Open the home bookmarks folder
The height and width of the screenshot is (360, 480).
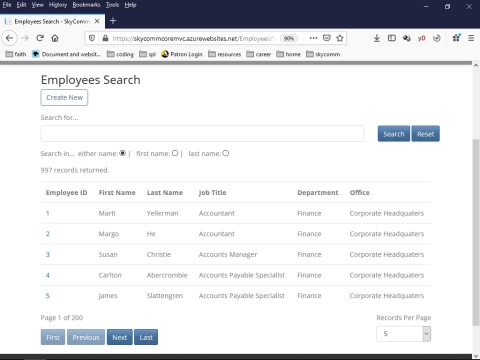tap(288, 54)
